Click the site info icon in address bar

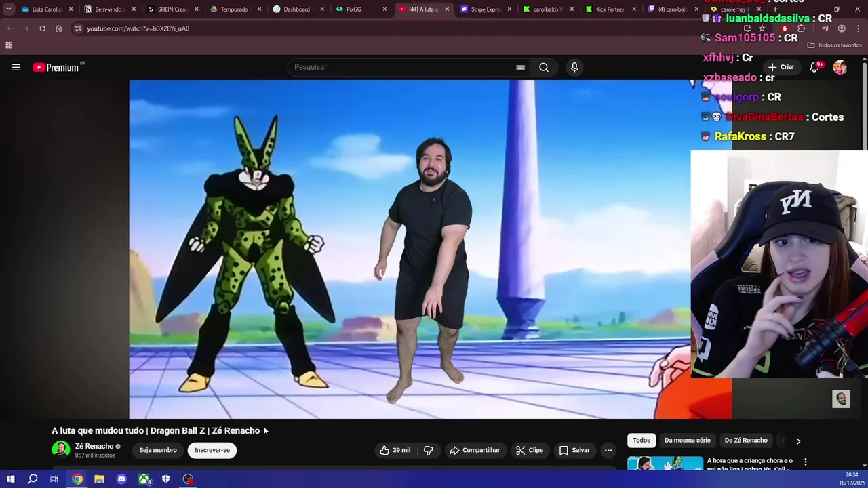(x=78, y=28)
